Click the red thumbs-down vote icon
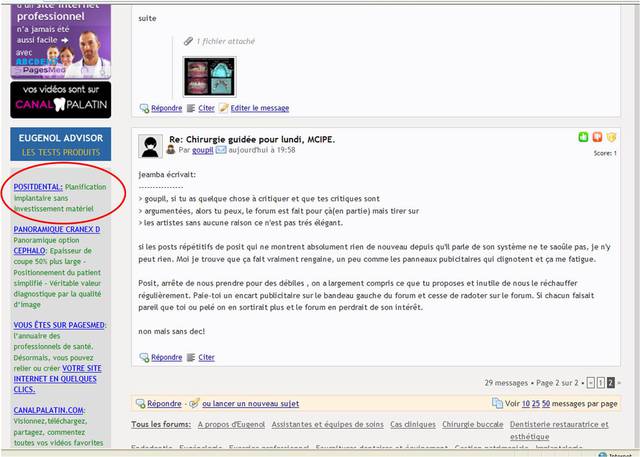This screenshot has height=457, width=640. point(598,137)
